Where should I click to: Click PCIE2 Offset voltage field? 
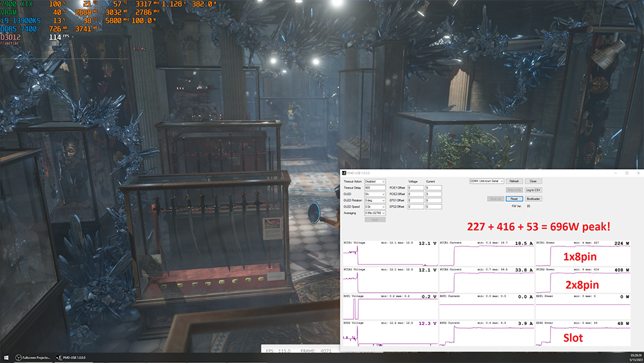click(x=415, y=194)
